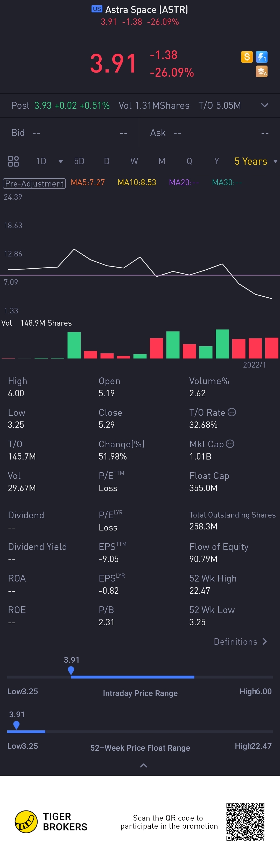The width and height of the screenshot is (280, 868).
Task: Switch chart to the 5D tab
Action: (79, 161)
